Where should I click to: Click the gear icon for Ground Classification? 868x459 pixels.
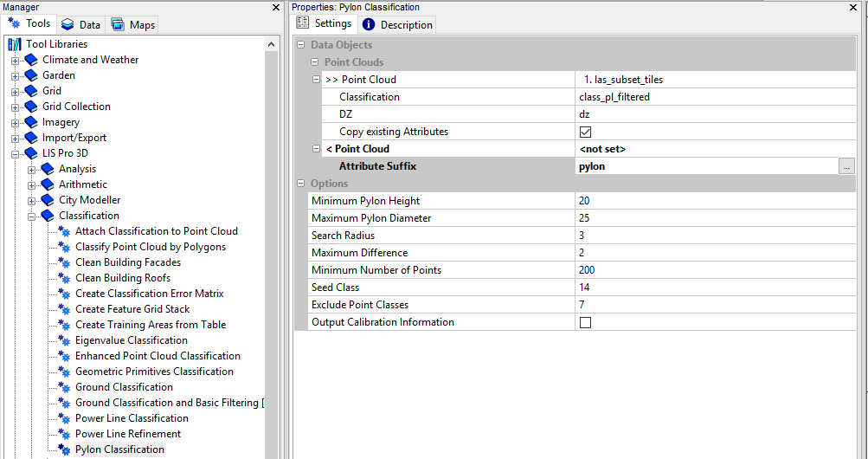[65, 387]
